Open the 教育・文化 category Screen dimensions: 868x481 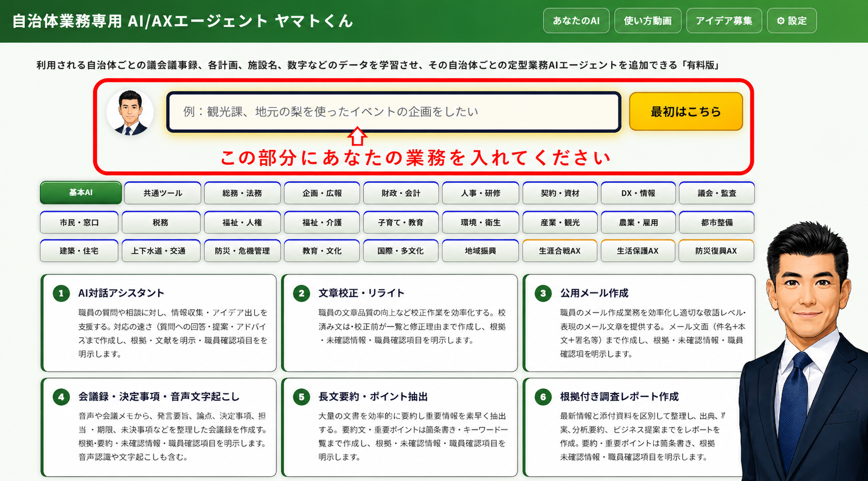click(322, 251)
